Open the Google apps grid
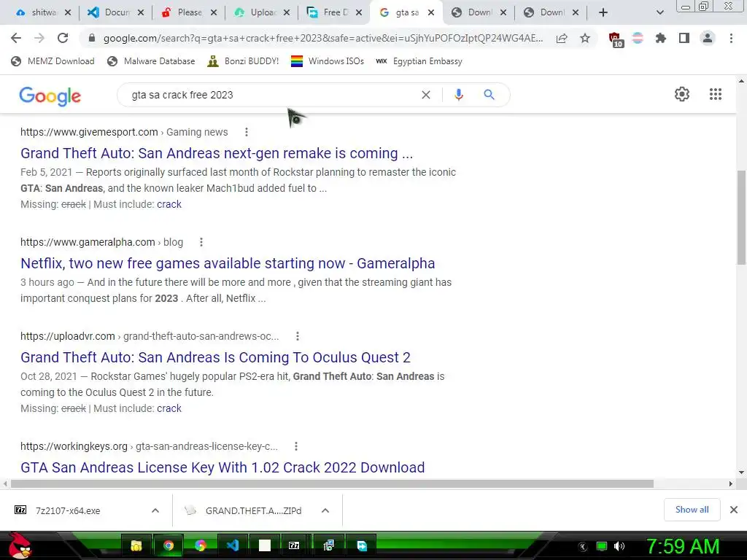747x560 pixels. (x=716, y=94)
